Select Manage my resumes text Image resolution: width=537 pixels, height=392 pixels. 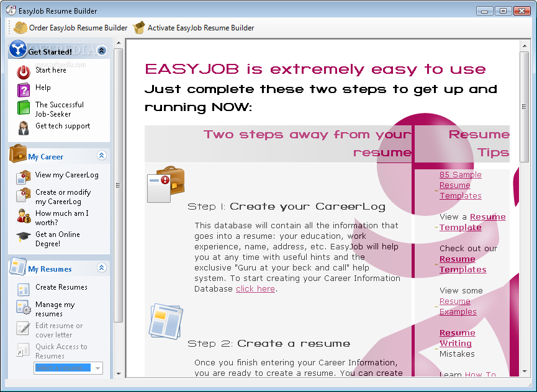pyautogui.click(x=55, y=310)
